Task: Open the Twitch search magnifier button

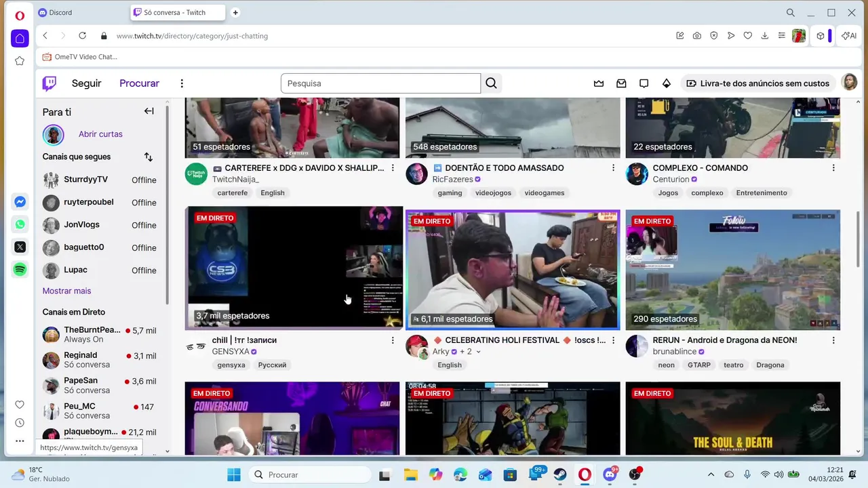Action: point(492,83)
